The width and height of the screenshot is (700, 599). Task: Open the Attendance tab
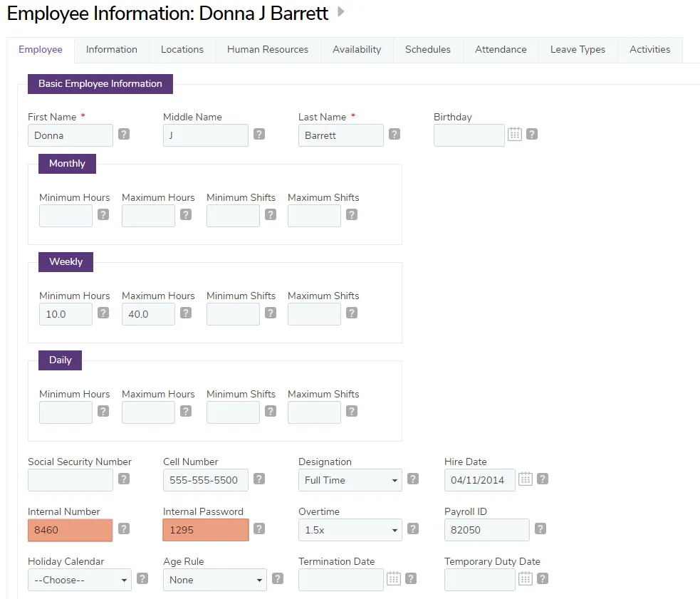pyautogui.click(x=501, y=50)
